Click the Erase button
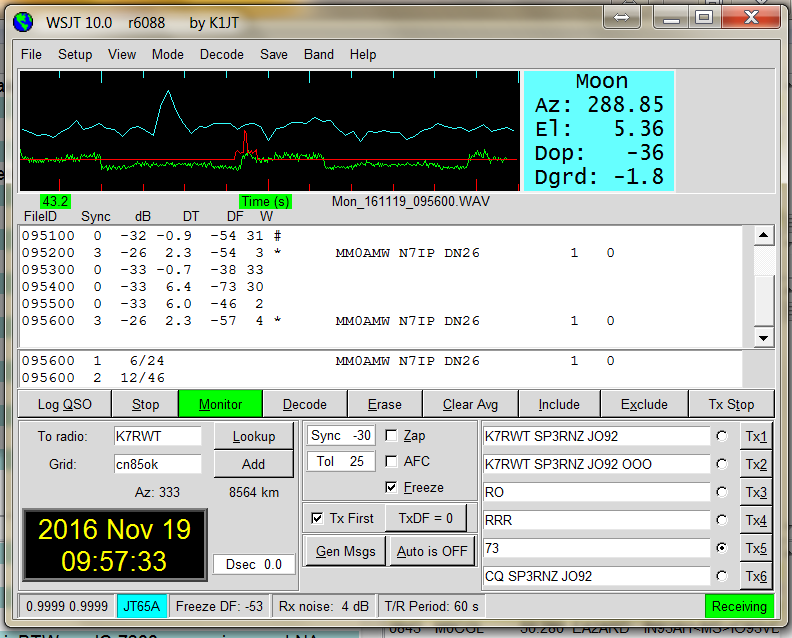Image resolution: width=792 pixels, height=638 pixels. click(385, 404)
